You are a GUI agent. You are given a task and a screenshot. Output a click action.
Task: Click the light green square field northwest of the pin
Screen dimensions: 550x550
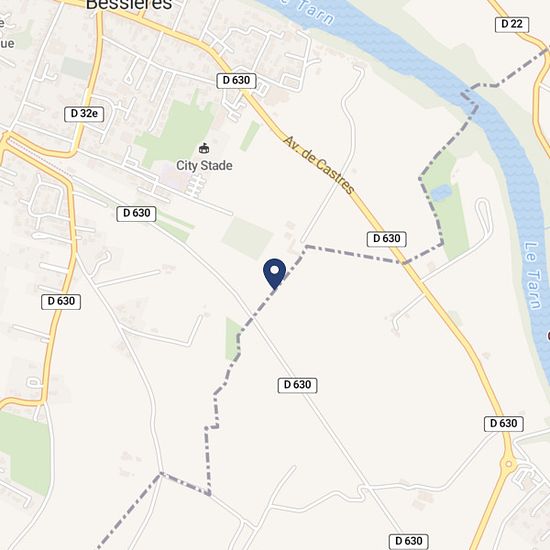click(247, 238)
